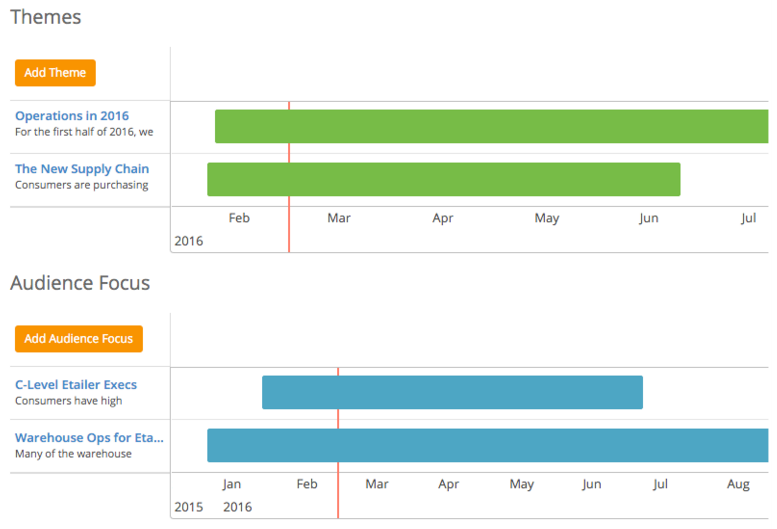Screen dimensions: 777x529
Task: Select the green Operations in 2016 timeline bar
Action: tap(490, 127)
